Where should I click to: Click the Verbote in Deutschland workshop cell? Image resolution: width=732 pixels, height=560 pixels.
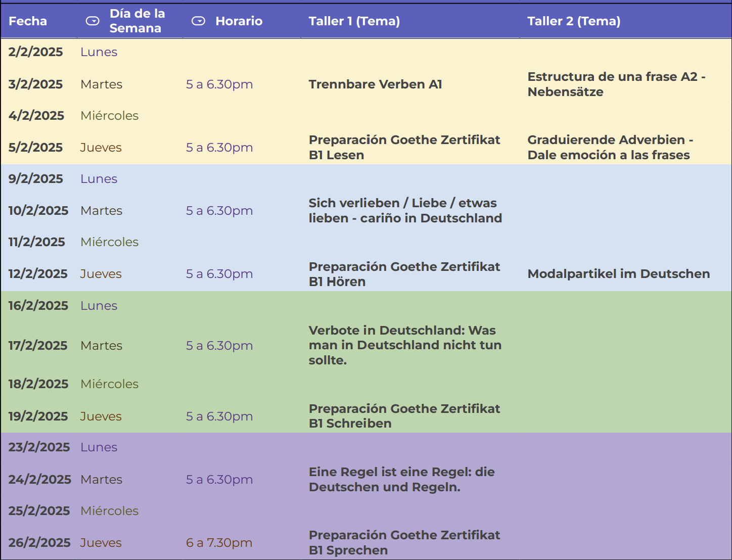[x=404, y=345]
